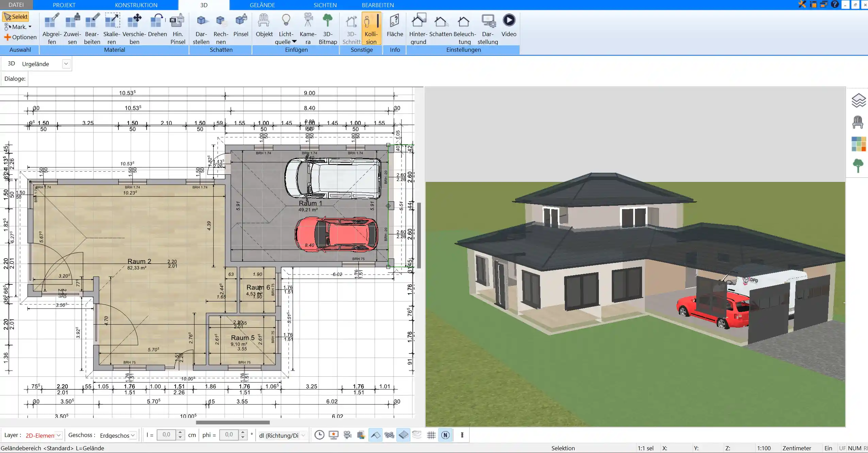
Task: Insert a 3D-Bitmap tree
Action: pos(328,29)
